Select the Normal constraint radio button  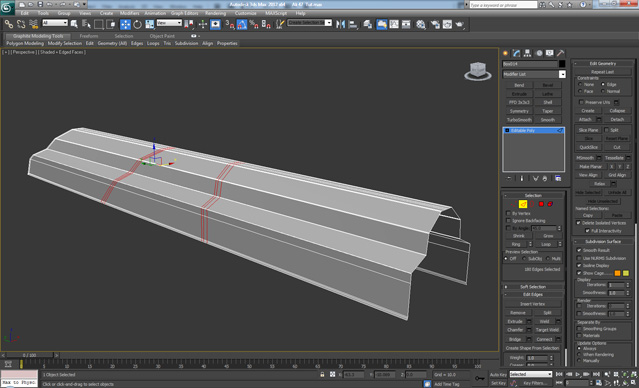[603, 91]
